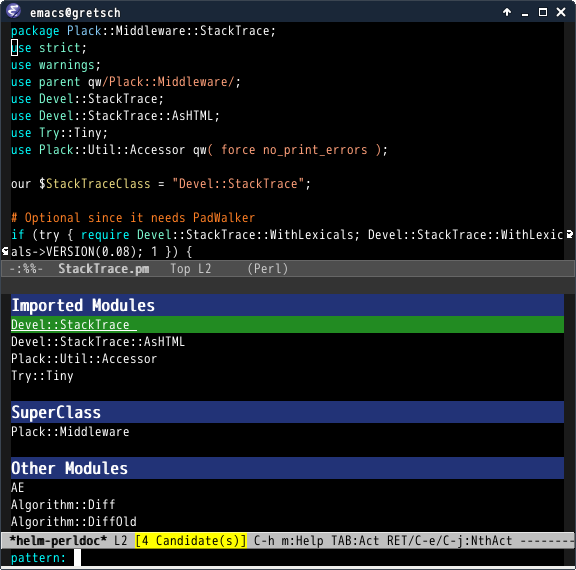Place cursor on 'use parent qw/Plack::Middleware/' line

126,82
